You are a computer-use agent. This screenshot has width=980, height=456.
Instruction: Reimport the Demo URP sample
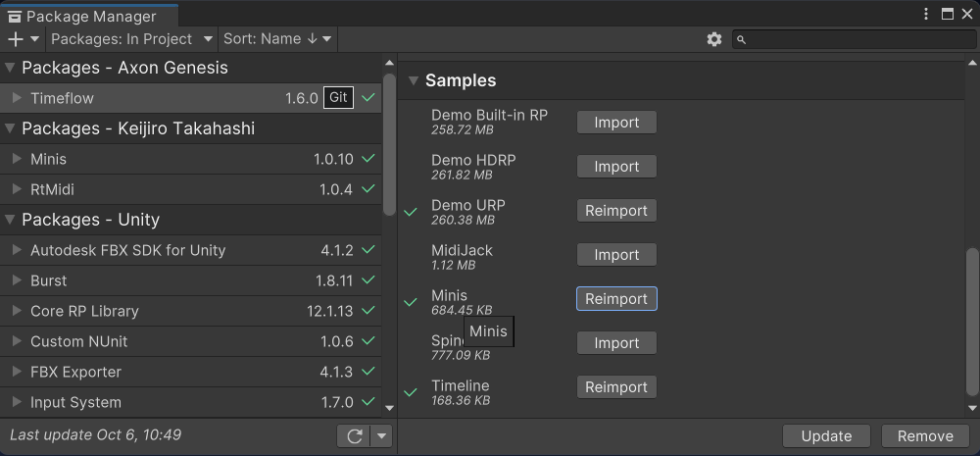coord(616,211)
